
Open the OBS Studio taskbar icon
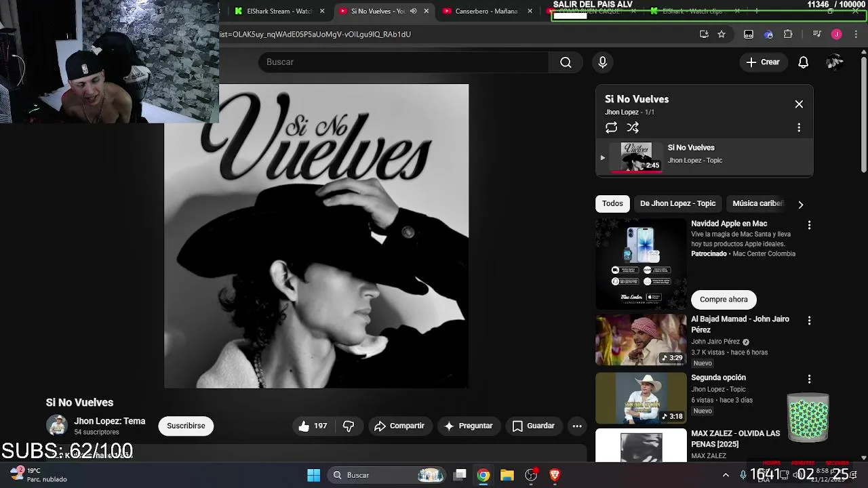pyautogui.click(x=531, y=475)
